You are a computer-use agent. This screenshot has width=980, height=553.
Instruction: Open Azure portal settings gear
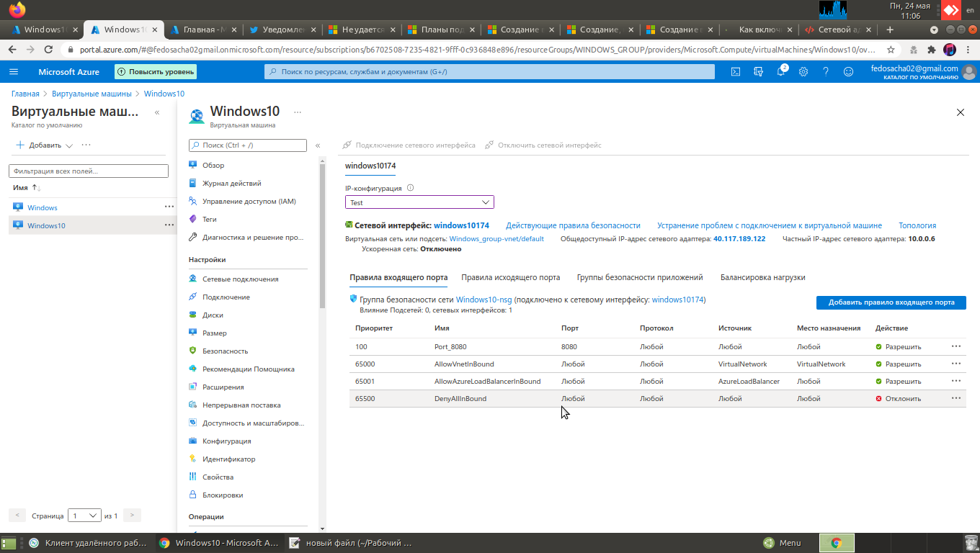(803, 72)
